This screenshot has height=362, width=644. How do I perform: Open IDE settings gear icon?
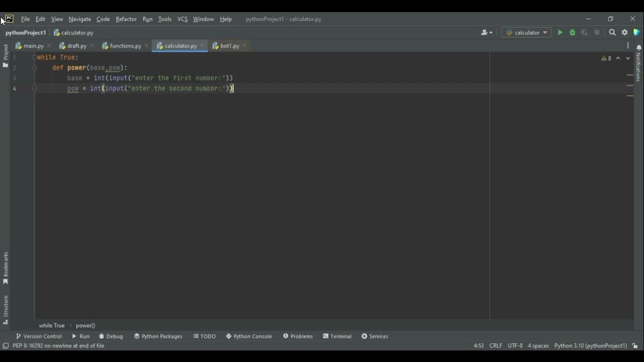(624, 32)
